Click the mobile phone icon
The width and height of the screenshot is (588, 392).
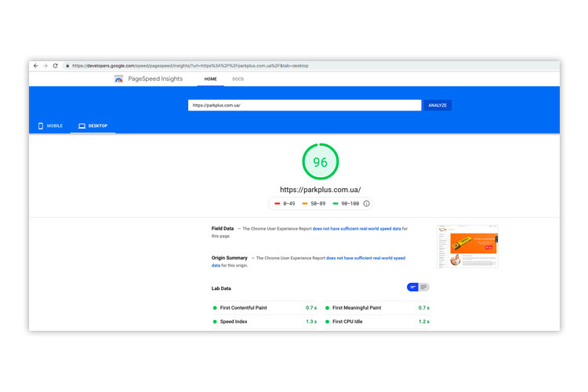coord(41,125)
